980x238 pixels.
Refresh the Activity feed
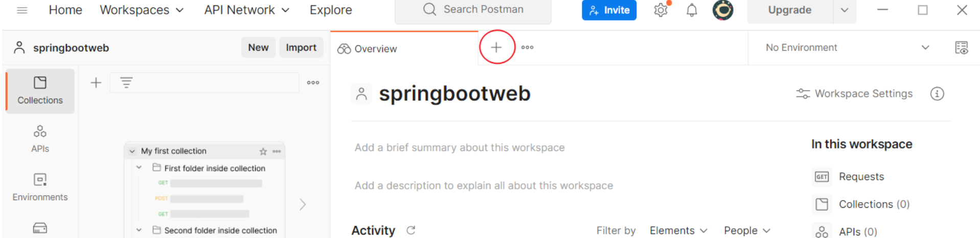click(411, 230)
